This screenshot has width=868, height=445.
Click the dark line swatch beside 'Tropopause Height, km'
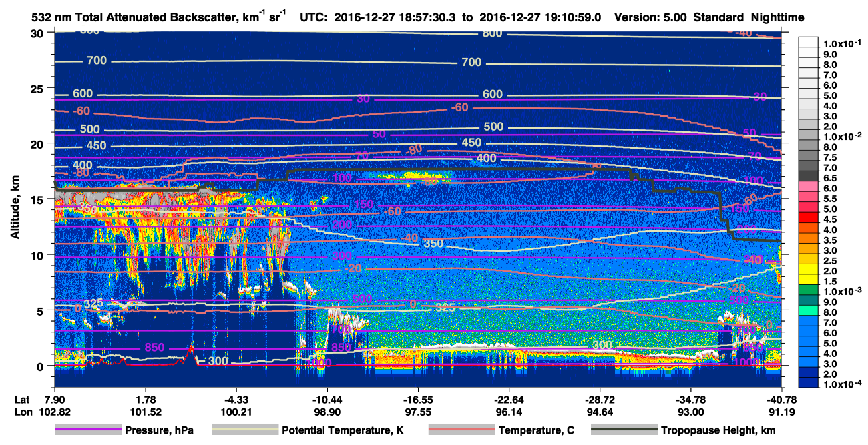coord(623,430)
